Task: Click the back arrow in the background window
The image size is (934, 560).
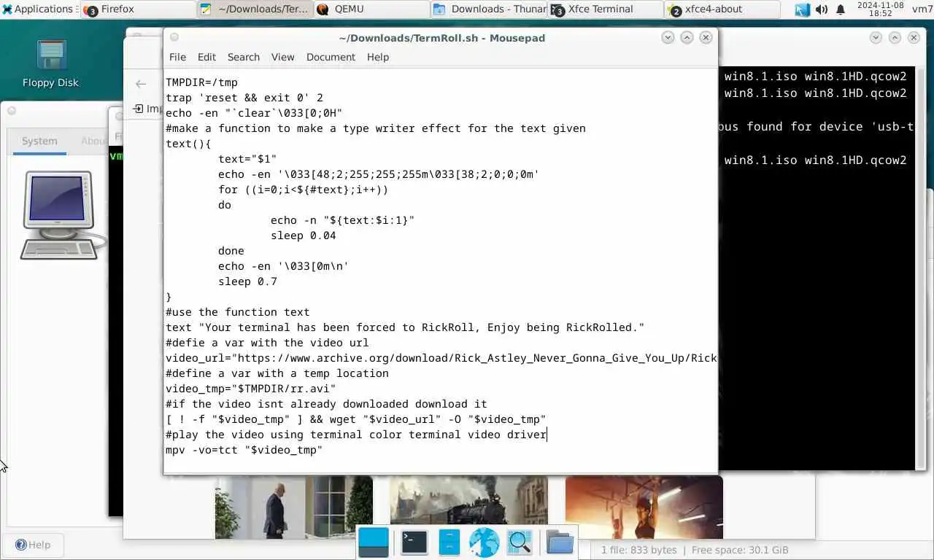Action: [x=141, y=84]
